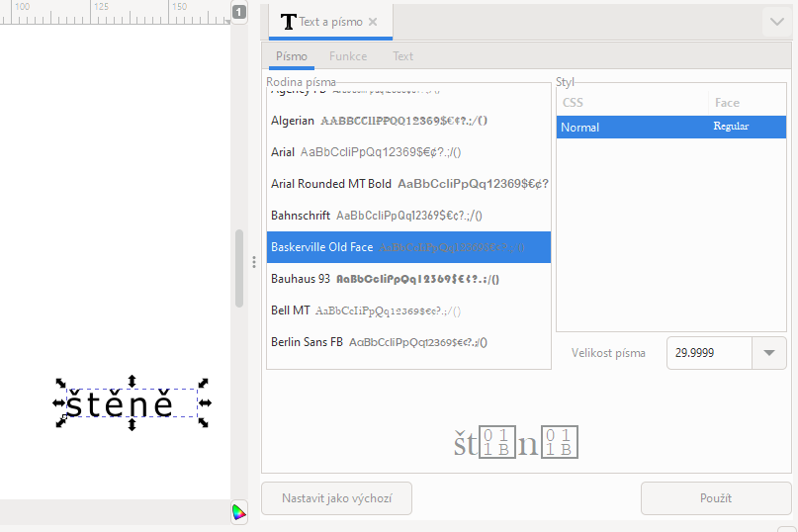Select Algerian font family
Viewport: 798px width, 532px height.
(408, 121)
